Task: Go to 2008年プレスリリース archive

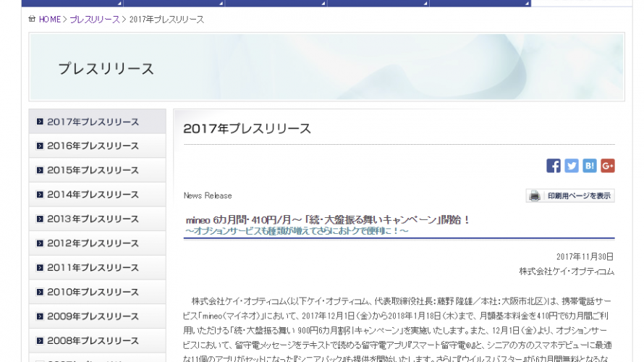Action: (98, 340)
